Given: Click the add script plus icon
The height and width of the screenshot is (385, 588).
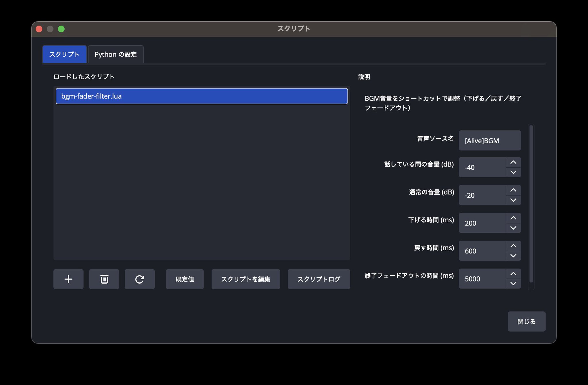Looking at the screenshot, I should pyautogui.click(x=68, y=279).
